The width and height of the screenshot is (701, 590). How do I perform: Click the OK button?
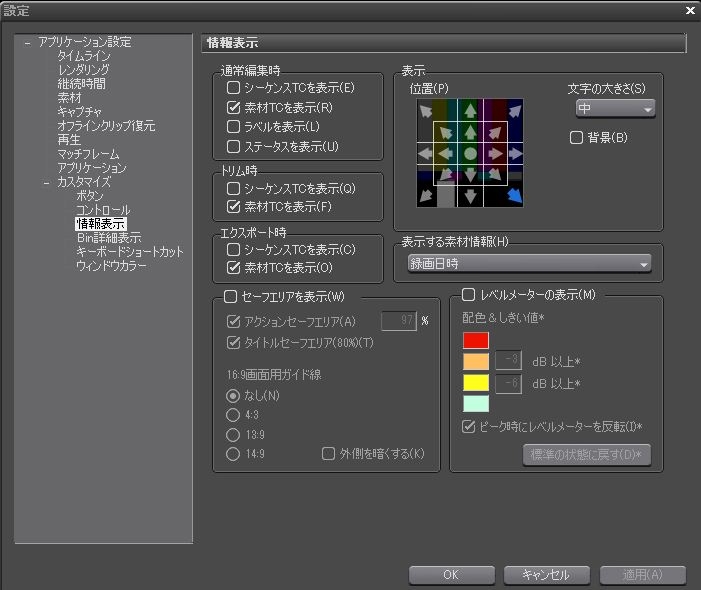pyautogui.click(x=450, y=575)
